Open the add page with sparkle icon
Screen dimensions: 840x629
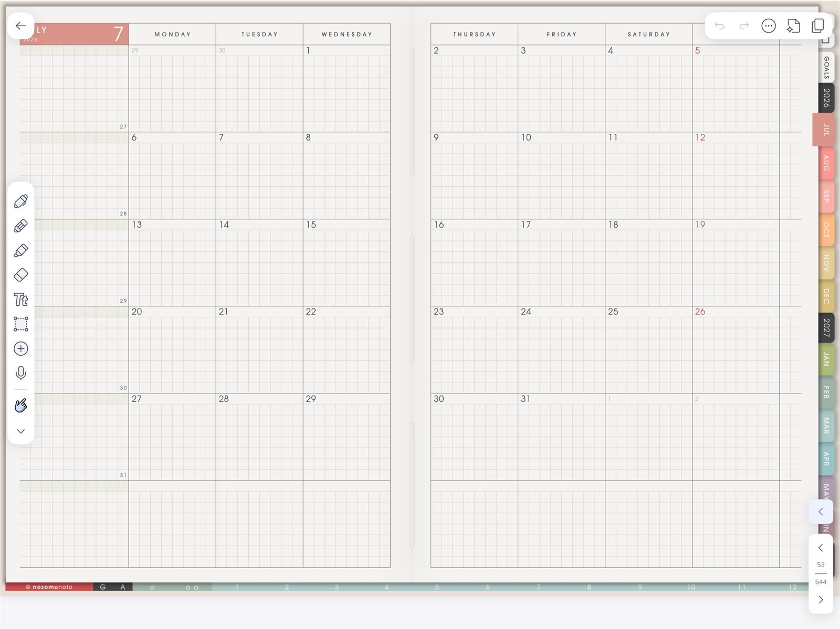(793, 26)
